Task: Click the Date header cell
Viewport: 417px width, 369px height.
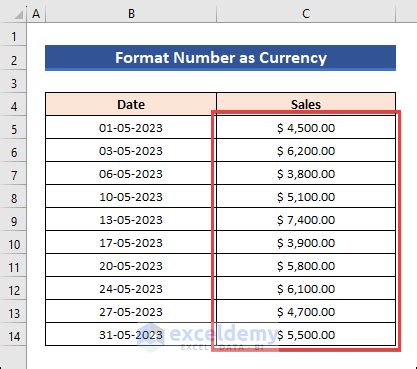Action: tap(131, 104)
